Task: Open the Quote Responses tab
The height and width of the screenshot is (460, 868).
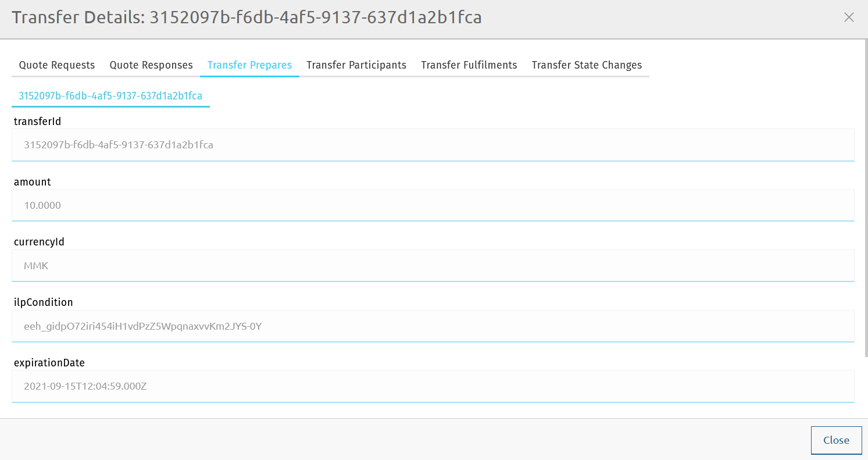Action: 151,65
